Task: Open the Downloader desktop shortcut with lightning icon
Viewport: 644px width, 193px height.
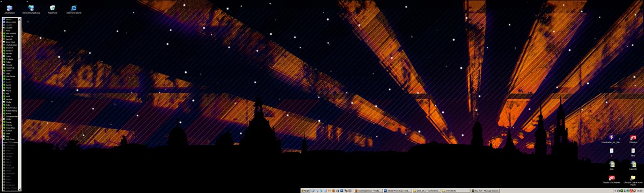Action: [611, 139]
